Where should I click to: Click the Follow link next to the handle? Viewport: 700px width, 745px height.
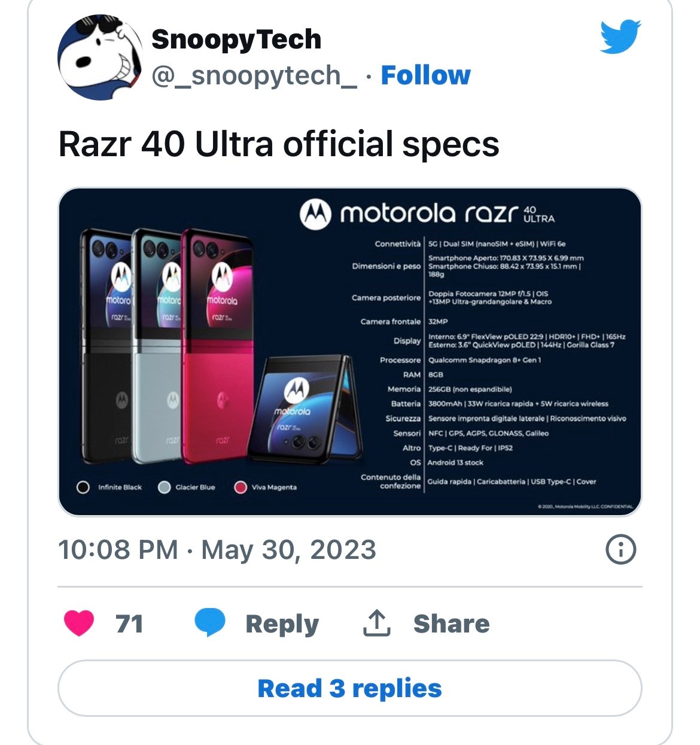coord(425,75)
